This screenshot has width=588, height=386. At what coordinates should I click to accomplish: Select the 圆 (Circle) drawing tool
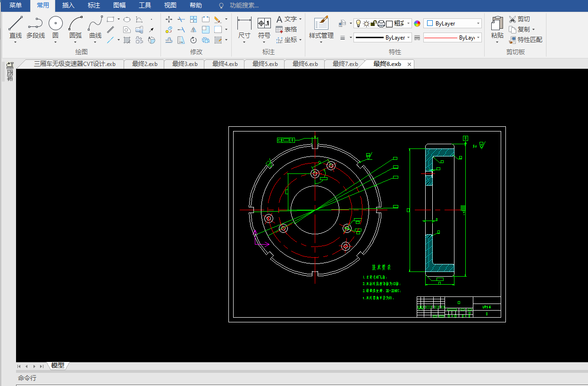click(x=56, y=24)
